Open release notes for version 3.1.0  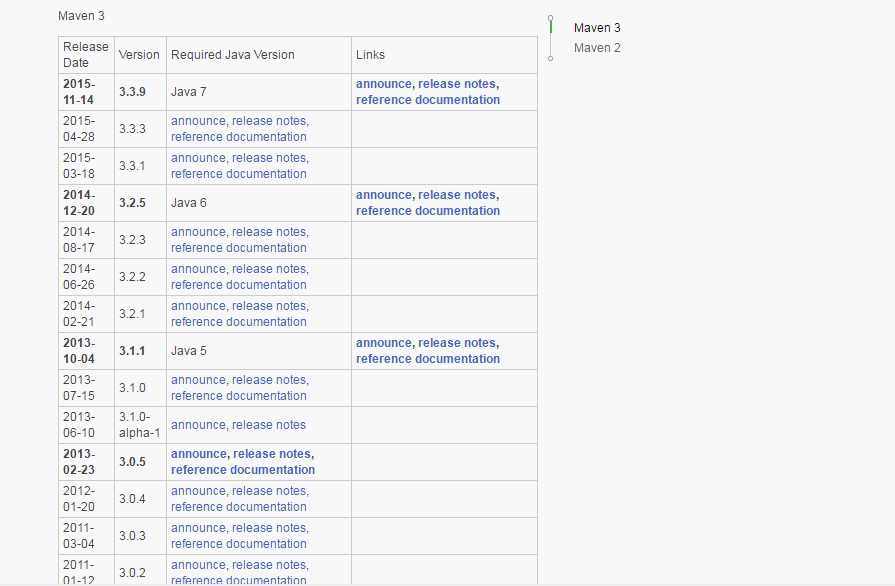pyautogui.click(x=268, y=380)
